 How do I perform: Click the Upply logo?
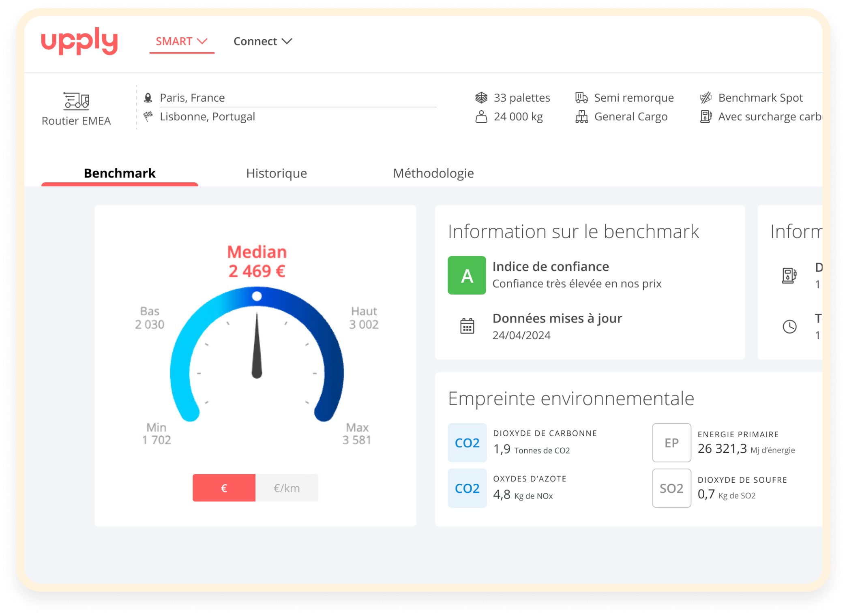[x=79, y=41]
